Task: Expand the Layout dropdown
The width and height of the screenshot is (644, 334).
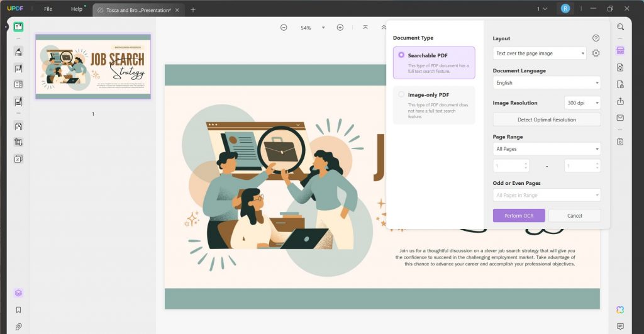Action: pos(539,53)
